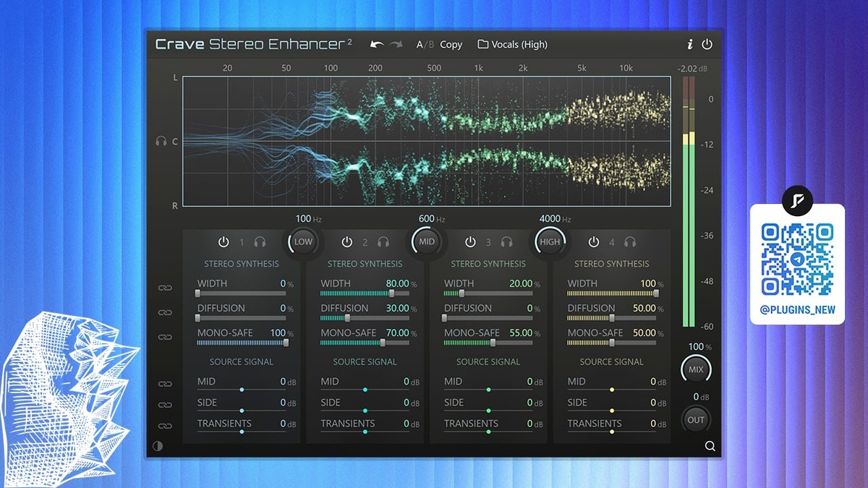Solo band 1 with headphones icon
Image resolution: width=868 pixels, height=488 pixels.
click(x=260, y=242)
